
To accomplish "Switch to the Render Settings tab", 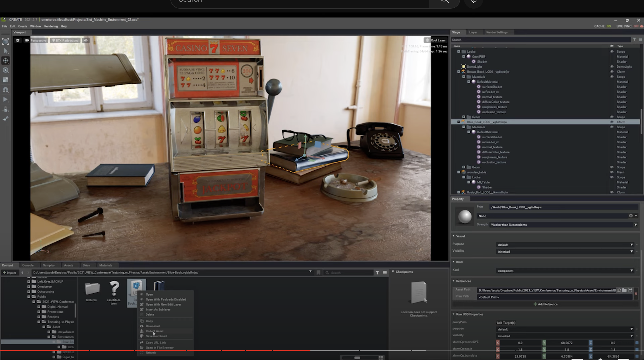I will [x=497, y=32].
